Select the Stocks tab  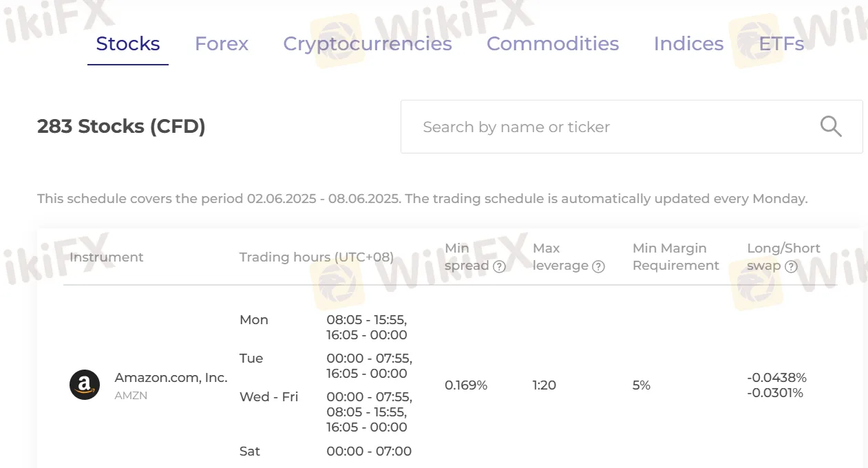point(128,44)
